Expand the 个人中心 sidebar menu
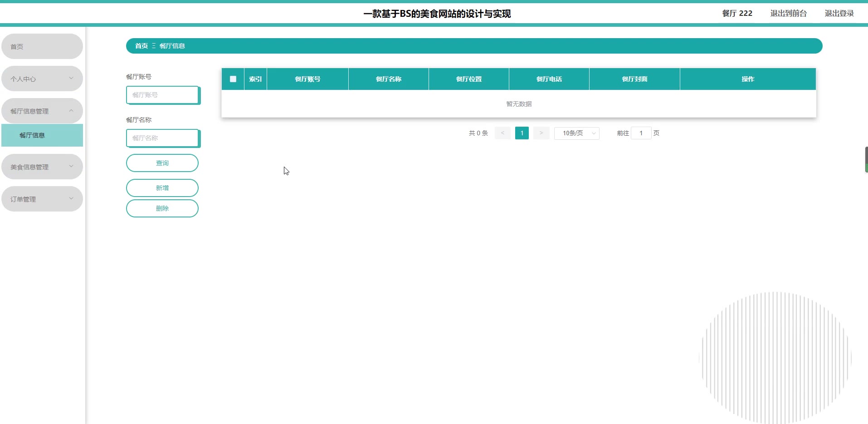 pos(42,79)
